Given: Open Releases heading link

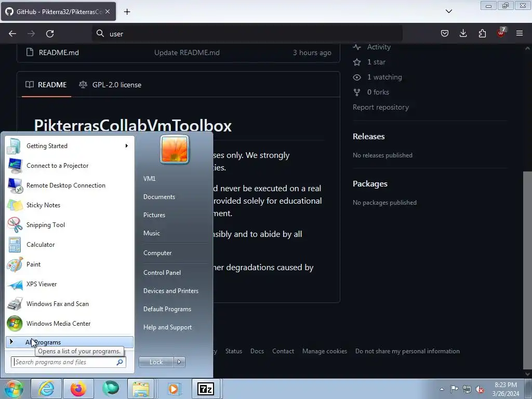Looking at the screenshot, I should pyautogui.click(x=368, y=137).
